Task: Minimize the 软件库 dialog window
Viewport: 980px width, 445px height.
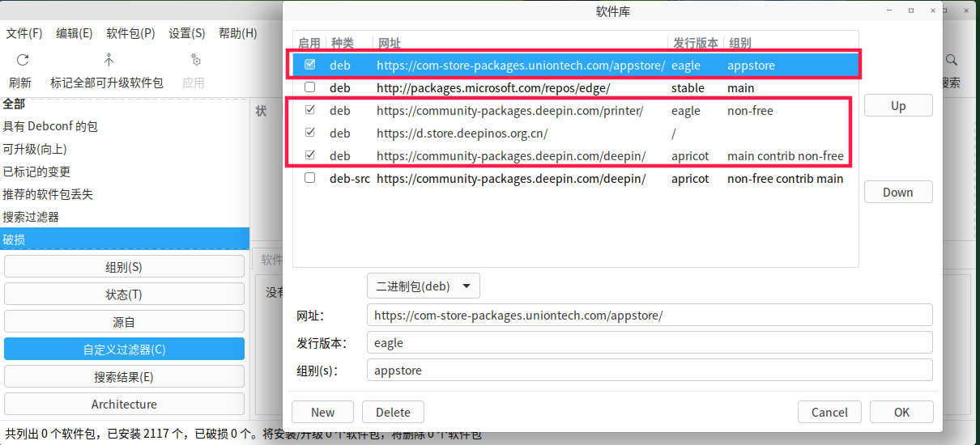Action: pyautogui.click(x=889, y=11)
